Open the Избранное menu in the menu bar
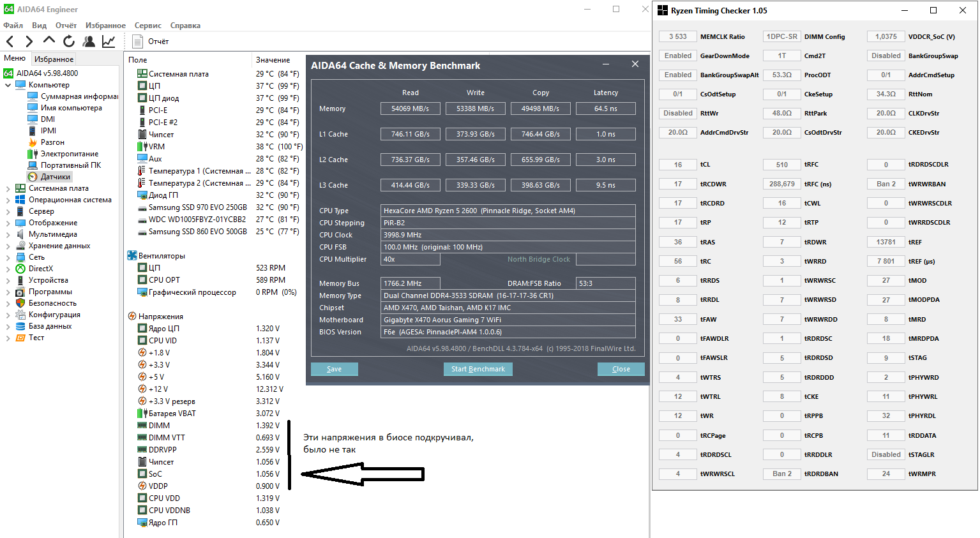This screenshot has width=980, height=538. (105, 26)
